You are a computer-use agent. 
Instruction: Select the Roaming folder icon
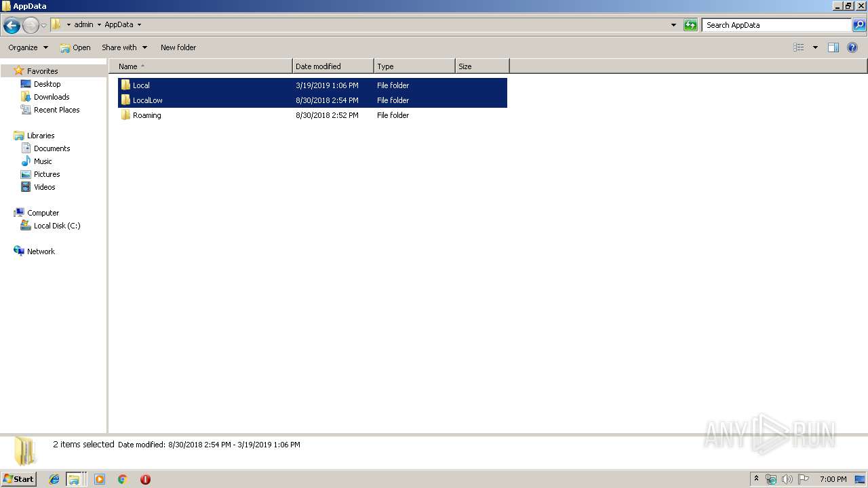125,115
